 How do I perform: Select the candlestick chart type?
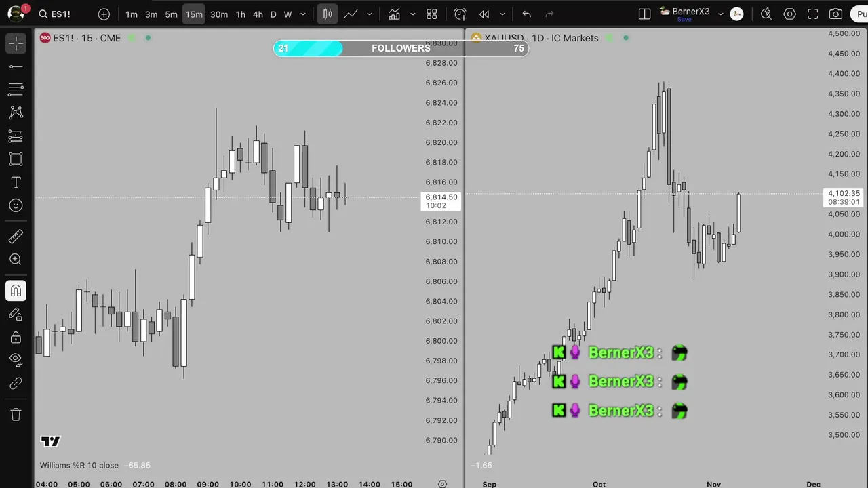pos(328,14)
